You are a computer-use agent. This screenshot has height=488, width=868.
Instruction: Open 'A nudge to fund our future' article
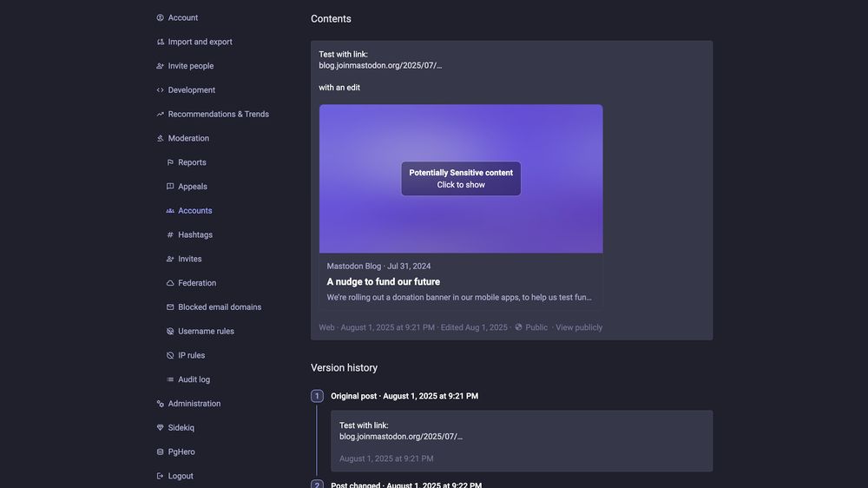coord(383,281)
